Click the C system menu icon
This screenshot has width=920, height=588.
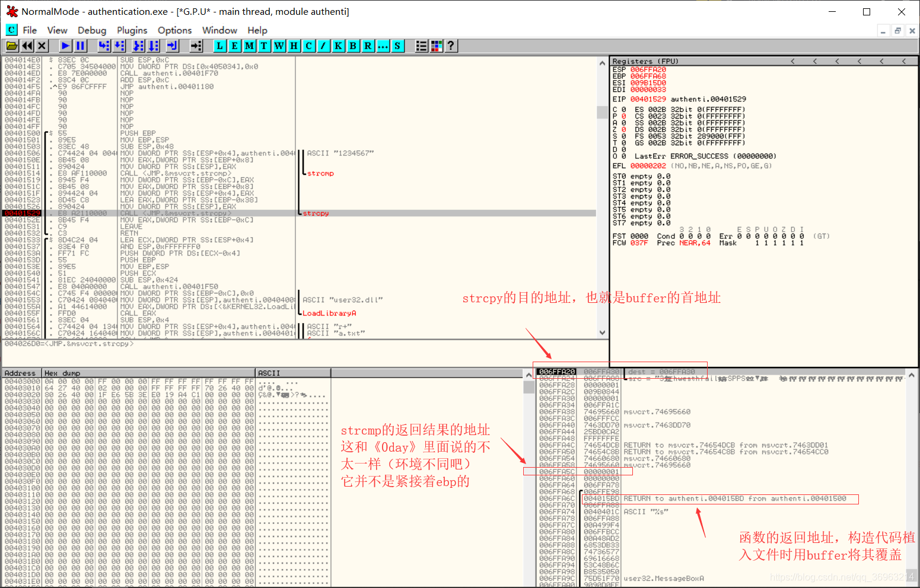click(x=11, y=30)
